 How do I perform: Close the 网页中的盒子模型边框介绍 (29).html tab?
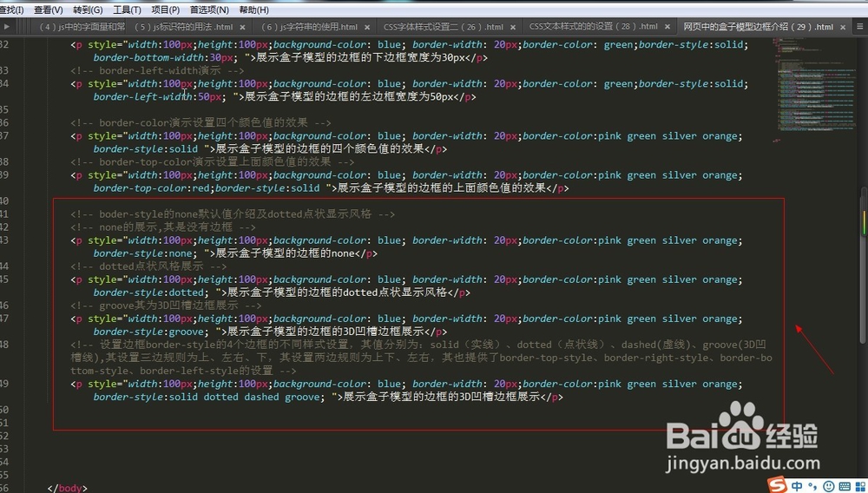[x=843, y=27]
